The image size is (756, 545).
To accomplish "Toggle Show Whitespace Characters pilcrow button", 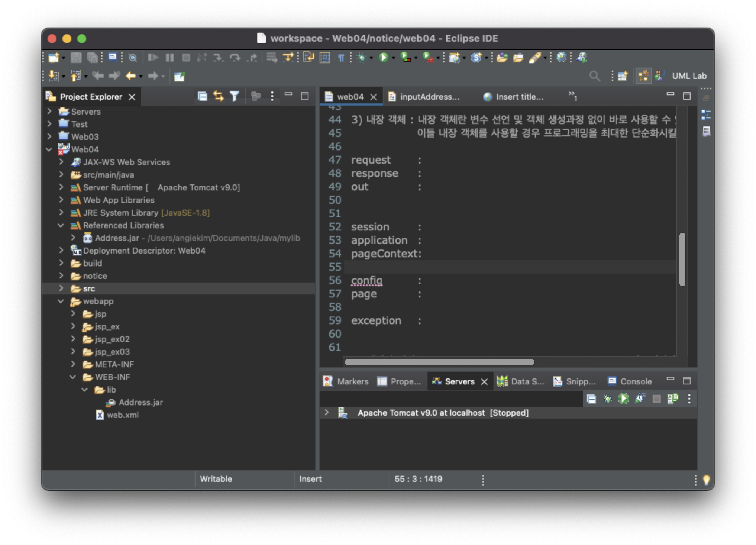I will coord(341,58).
